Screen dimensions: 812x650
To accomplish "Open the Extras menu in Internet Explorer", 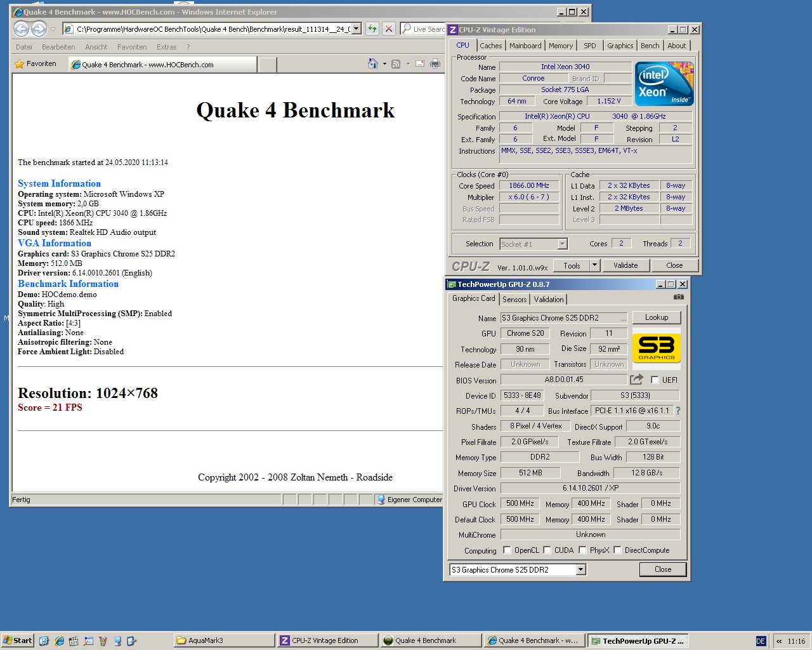I will pos(167,47).
